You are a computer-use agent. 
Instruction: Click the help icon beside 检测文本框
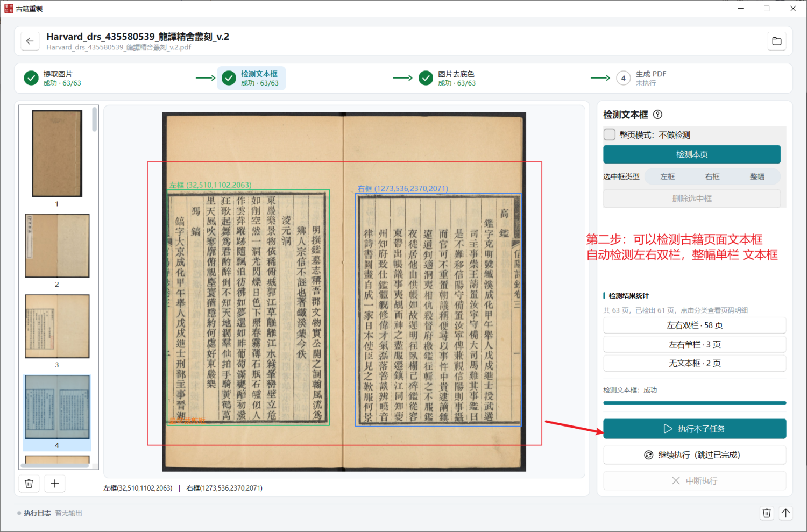657,115
